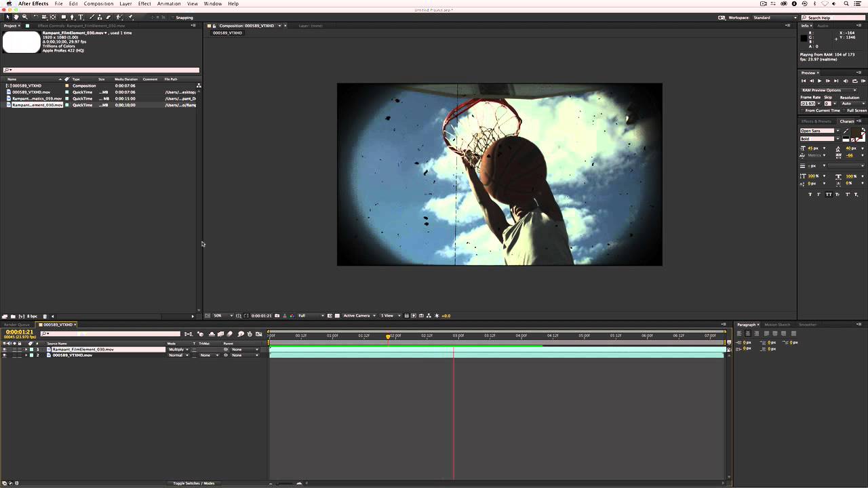Delete selected project item with trash icon
This screenshot has height=488, width=868.
point(45,317)
